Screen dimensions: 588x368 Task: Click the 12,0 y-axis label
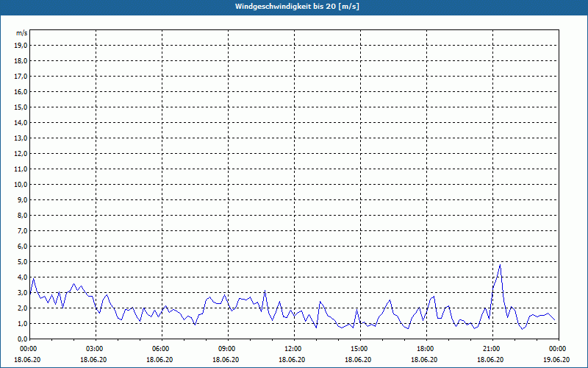tap(21, 153)
